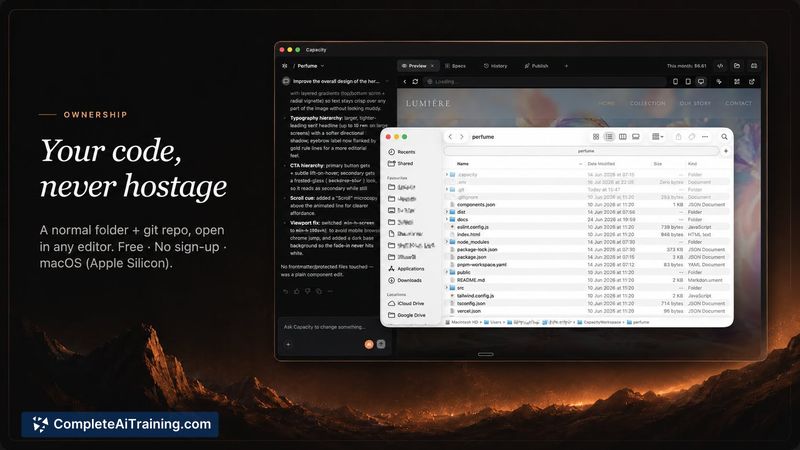
Task: Click the Finder tags icon
Action: (691, 137)
